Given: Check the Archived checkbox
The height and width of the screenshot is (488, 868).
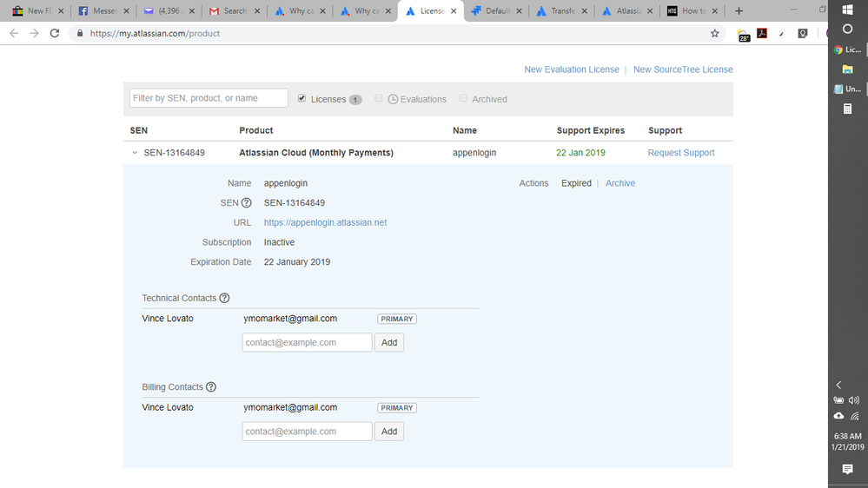Looking at the screenshot, I should click(463, 98).
